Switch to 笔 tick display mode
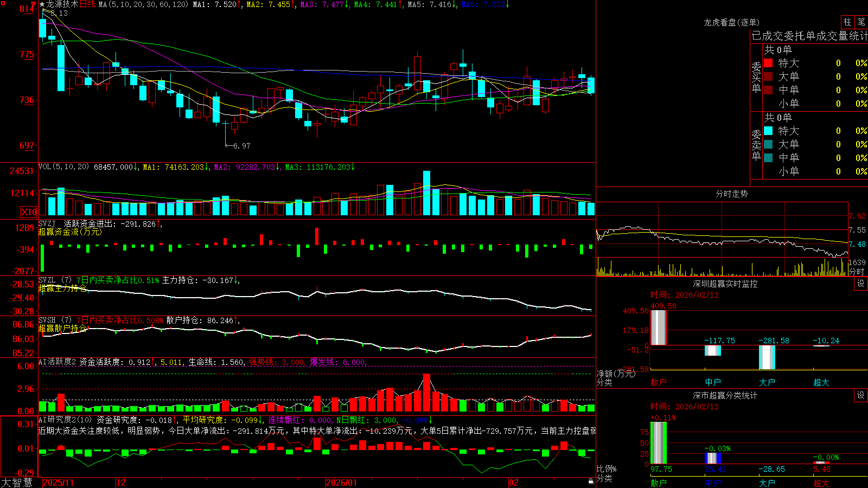Viewport: 868px width, 488px height. 861,22
